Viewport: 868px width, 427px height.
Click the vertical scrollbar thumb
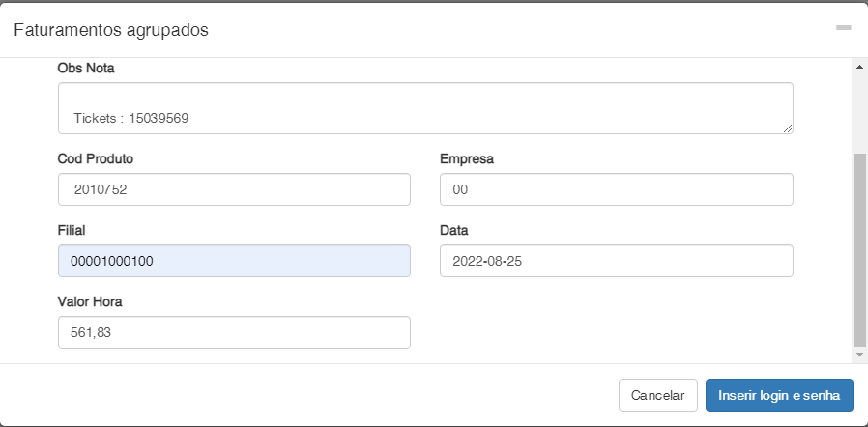858,249
